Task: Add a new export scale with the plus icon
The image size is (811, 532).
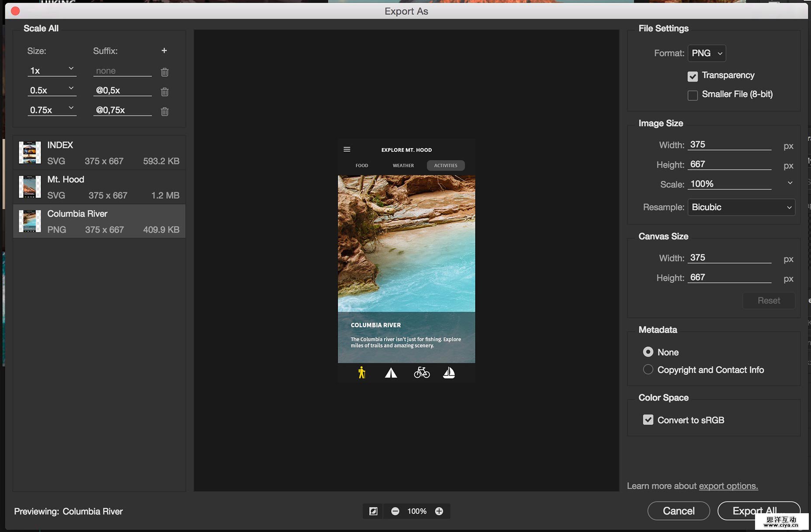Action: click(x=164, y=50)
